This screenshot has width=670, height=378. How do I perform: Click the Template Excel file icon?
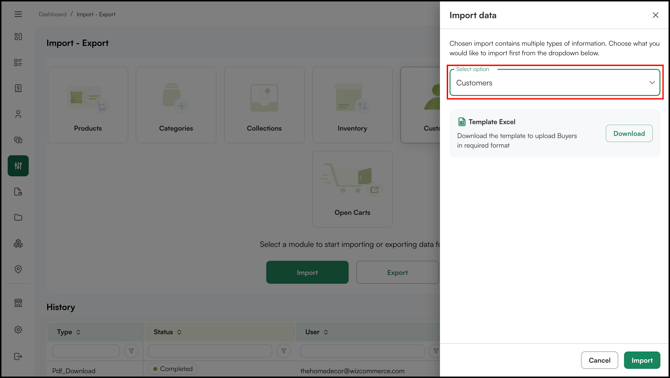(461, 122)
